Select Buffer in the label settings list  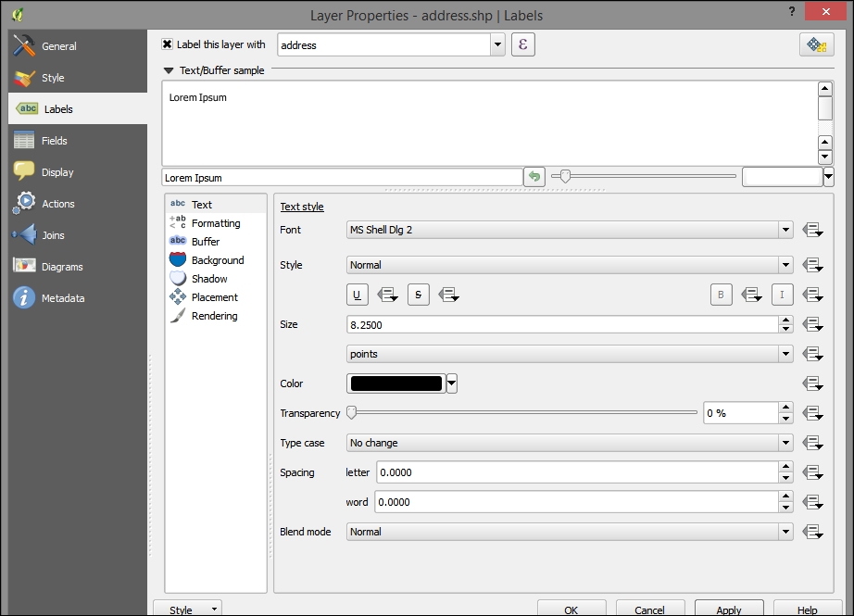coord(205,242)
